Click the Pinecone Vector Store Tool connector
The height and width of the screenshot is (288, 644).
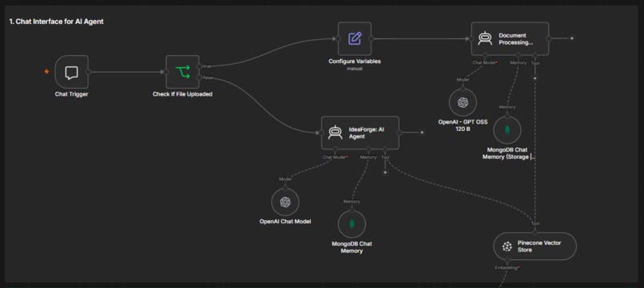point(535,232)
